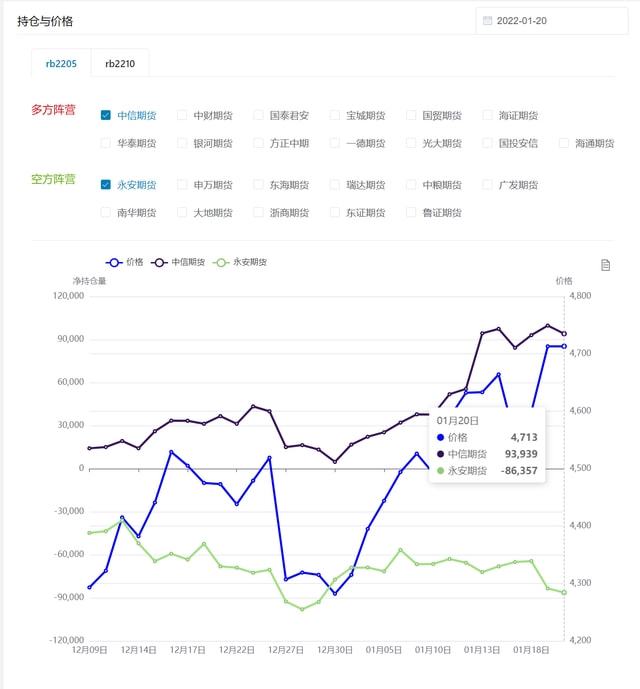Tick the 银河期货 checkbox
This screenshot has width=640, height=689.
(182, 143)
